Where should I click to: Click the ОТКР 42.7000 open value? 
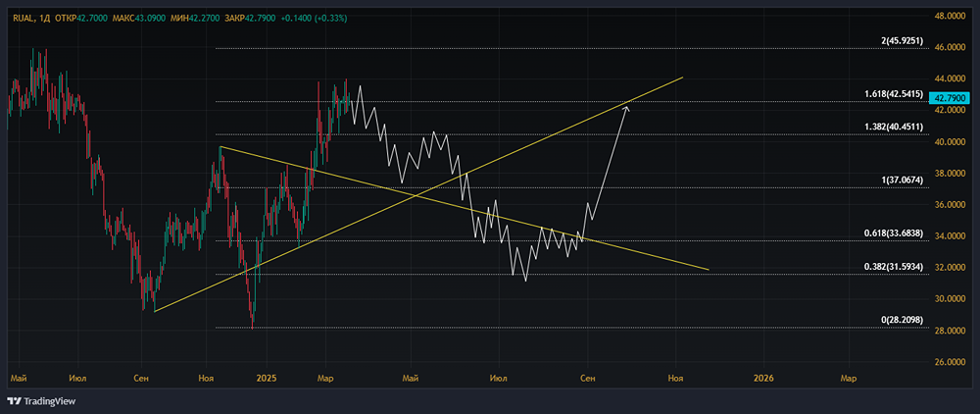81,18
